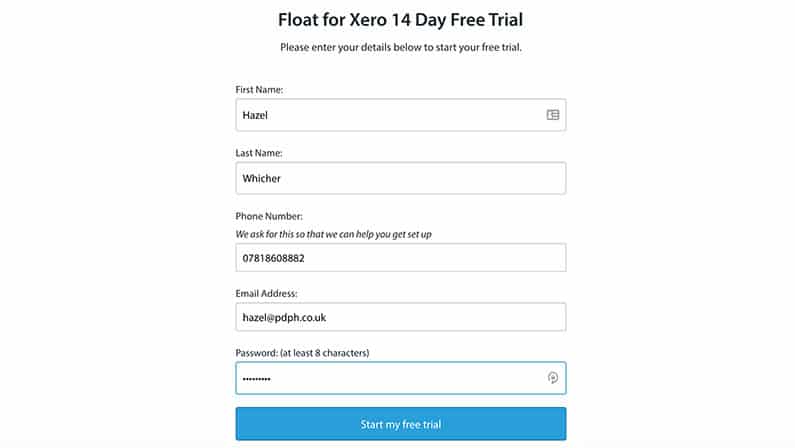Place cursor on the 'Whicher' surname text

point(261,178)
